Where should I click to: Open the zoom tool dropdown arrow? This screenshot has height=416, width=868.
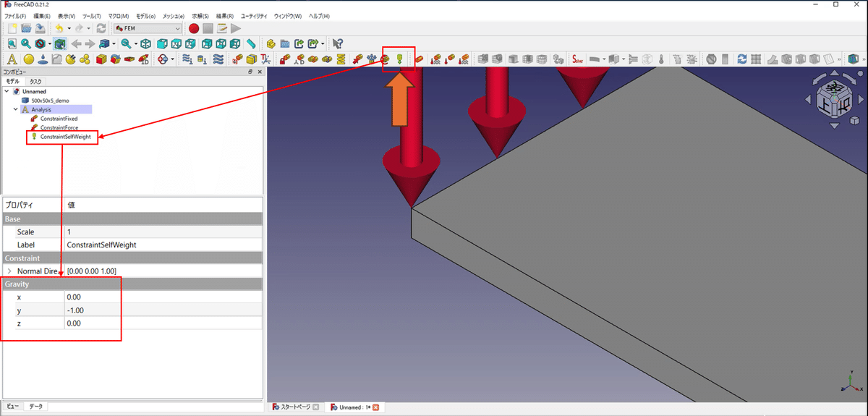point(135,44)
